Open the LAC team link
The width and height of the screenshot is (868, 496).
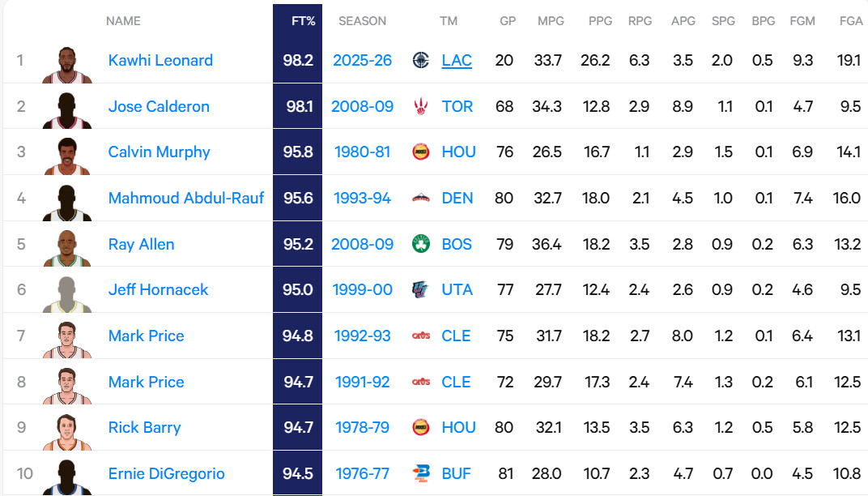[457, 60]
